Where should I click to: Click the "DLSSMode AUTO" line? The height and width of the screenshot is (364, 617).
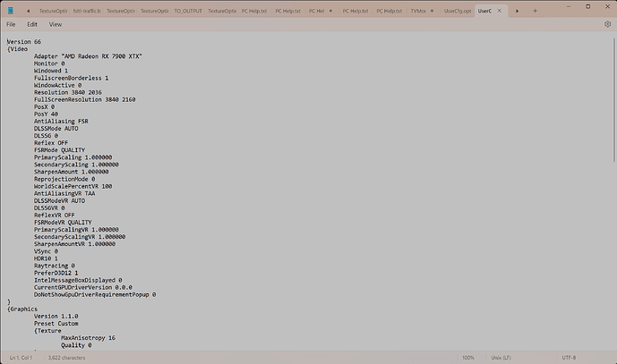point(56,129)
